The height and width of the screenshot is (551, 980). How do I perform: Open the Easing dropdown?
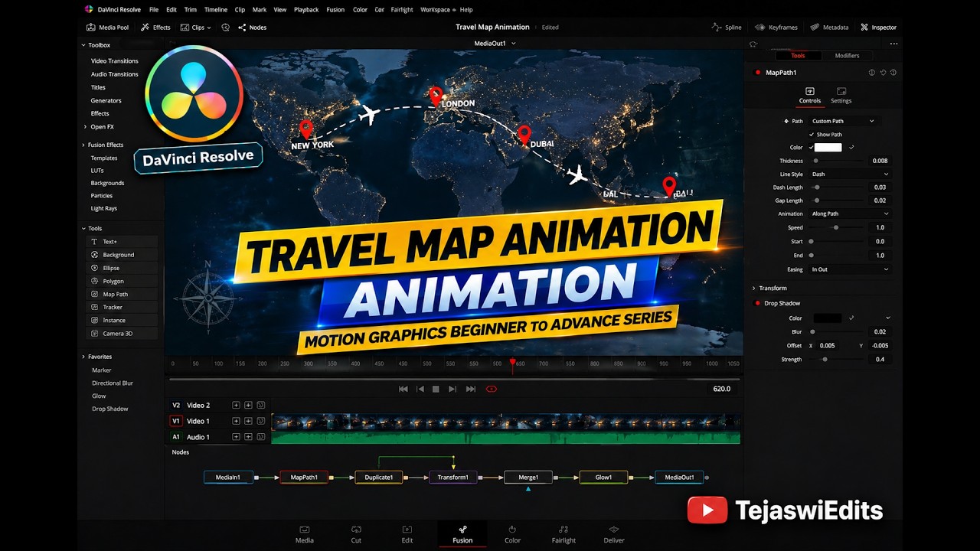850,269
